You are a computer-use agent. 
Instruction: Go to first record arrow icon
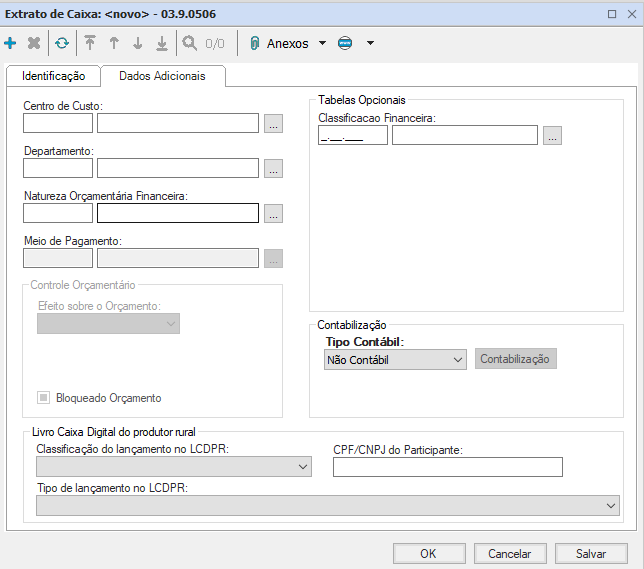pos(90,43)
